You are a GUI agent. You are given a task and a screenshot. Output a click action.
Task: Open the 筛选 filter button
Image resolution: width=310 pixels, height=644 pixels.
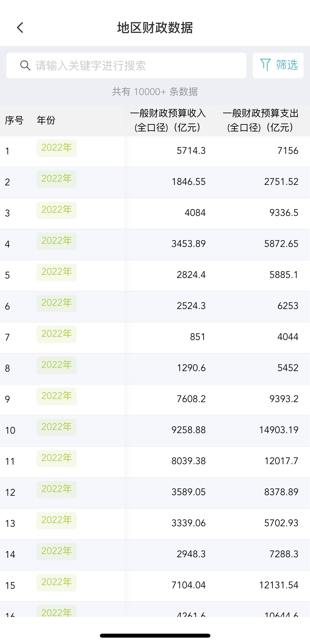tap(278, 66)
